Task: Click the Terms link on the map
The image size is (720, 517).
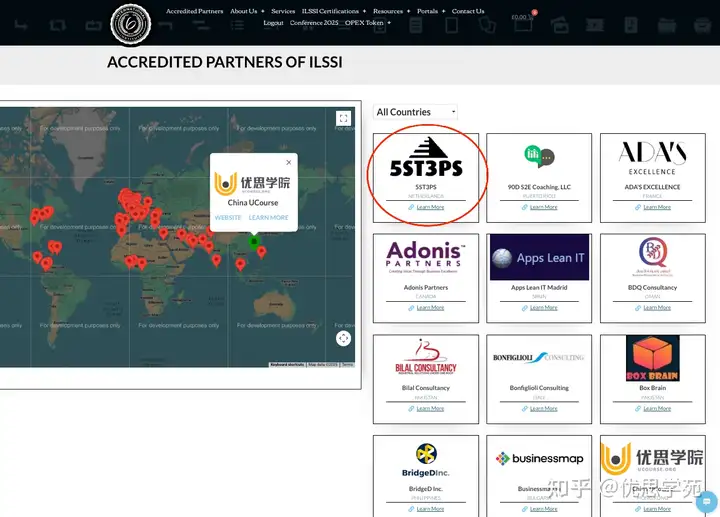Action: [x=348, y=365]
